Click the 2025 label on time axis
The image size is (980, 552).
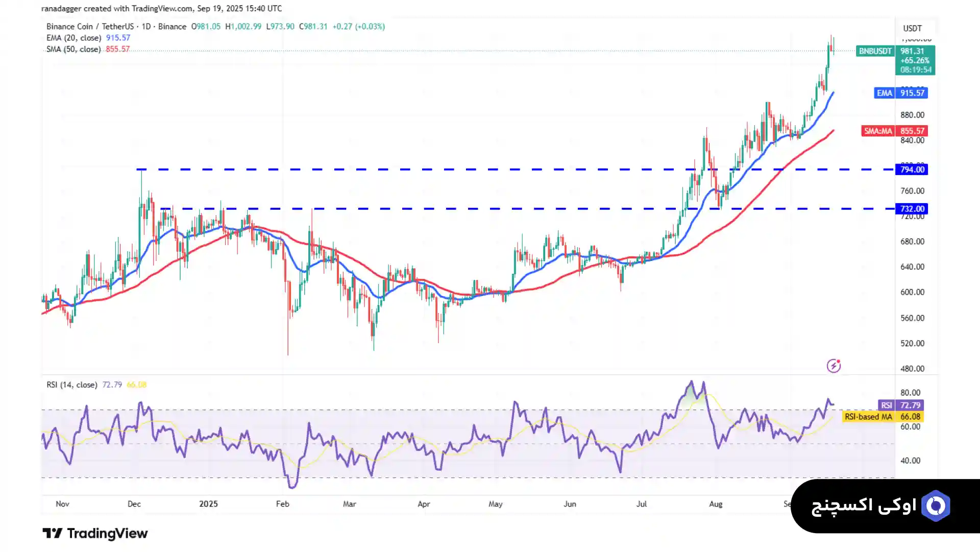coord(208,504)
